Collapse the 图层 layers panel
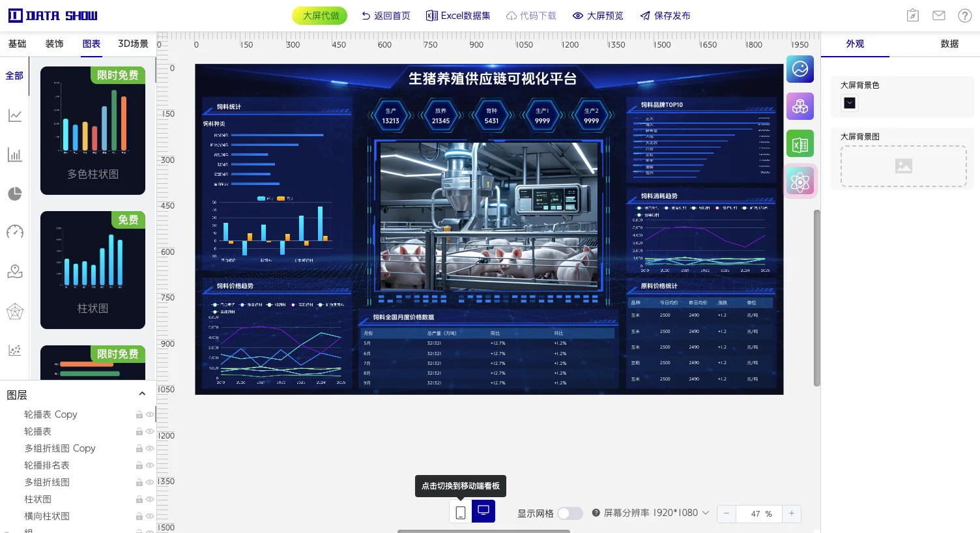Screen dimensions: 980x533 [x=142, y=394]
